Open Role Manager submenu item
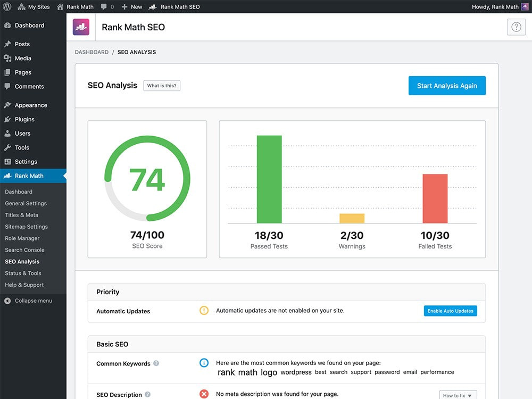Screen dimensions: 532x399 (22, 238)
